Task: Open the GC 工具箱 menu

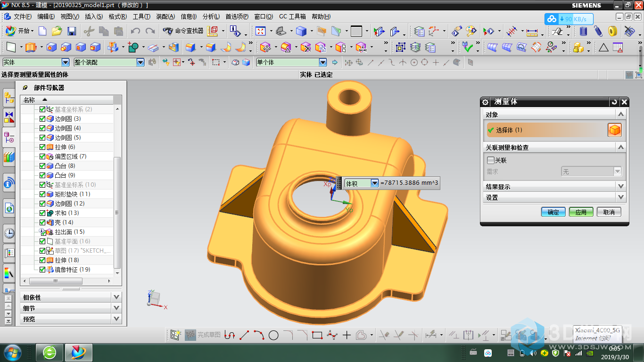Action: point(292,16)
